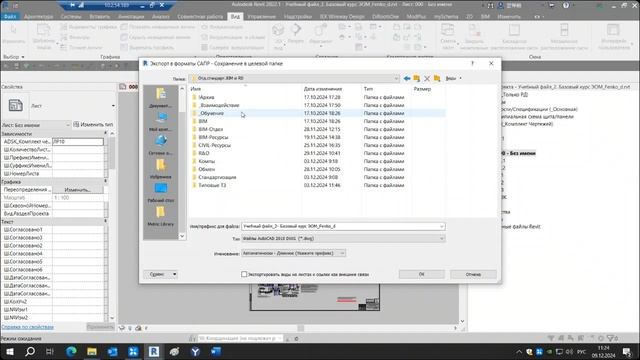640x360 pixels.
Task: Open the File tab in the Revit ribbon
Action: tap(10, 17)
